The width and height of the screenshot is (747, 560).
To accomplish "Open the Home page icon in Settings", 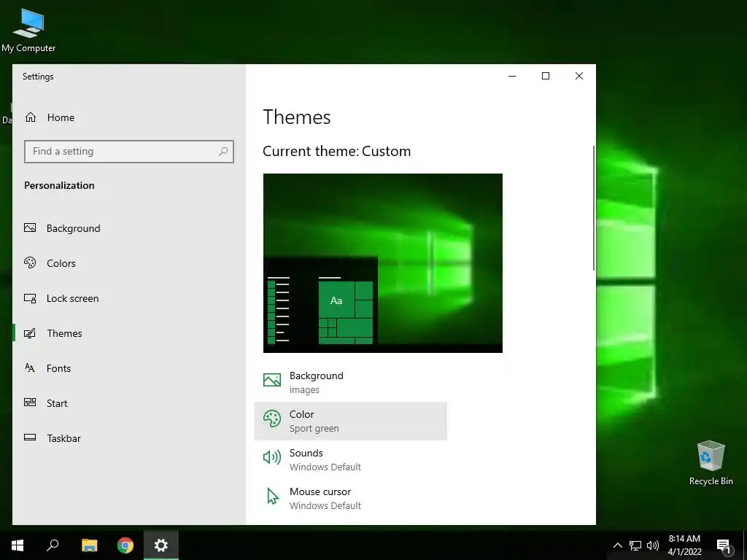I will click(x=31, y=117).
